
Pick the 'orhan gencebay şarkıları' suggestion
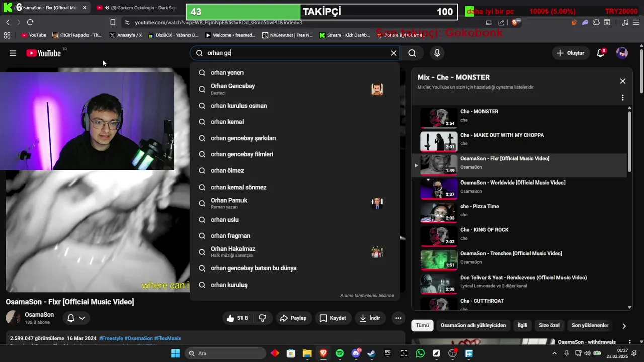295,138
